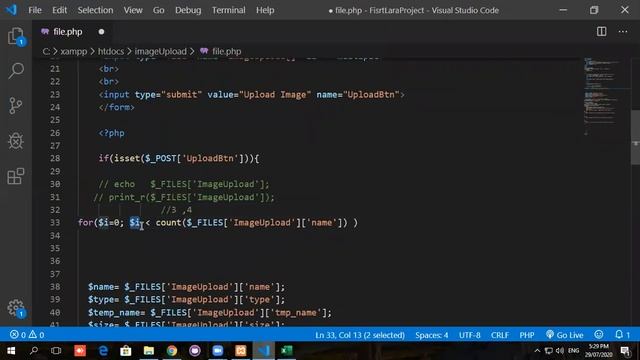640x360 pixels.
Task: Open the Selection menu
Action: pyautogui.click(x=95, y=10)
